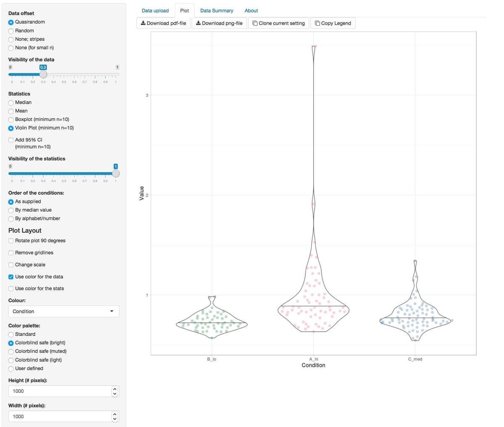Screen dimensions: 504x427
Task: Click the B_lo violin plot
Action: tap(212, 317)
